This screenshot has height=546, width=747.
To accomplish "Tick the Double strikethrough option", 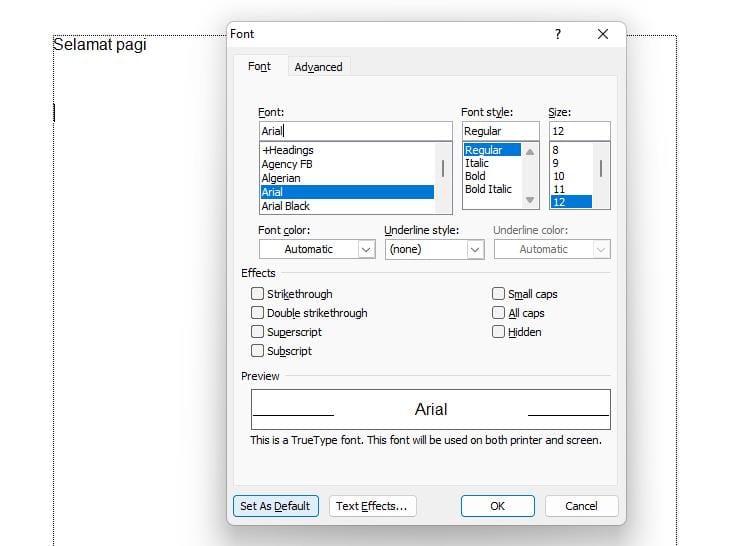I will pos(258,313).
